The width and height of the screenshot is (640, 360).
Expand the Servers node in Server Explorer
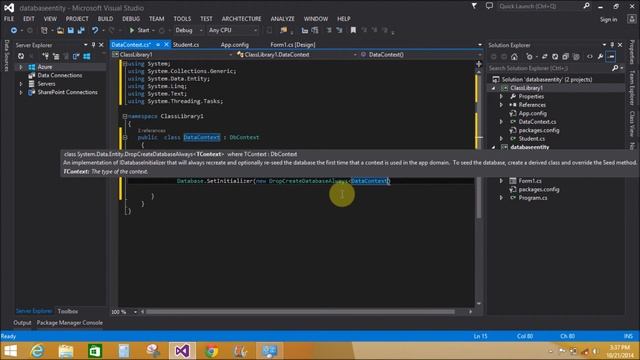[21, 84]
